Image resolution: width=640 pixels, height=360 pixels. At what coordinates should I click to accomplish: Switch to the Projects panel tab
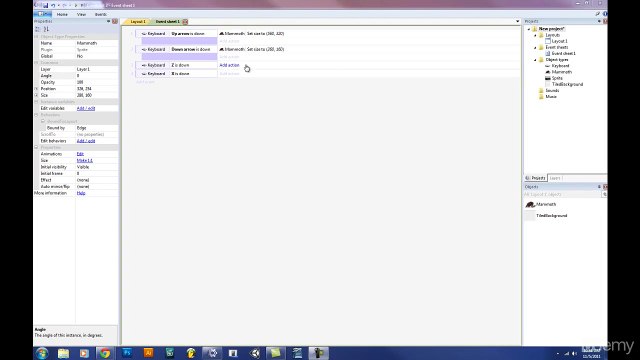click(536, 178)
